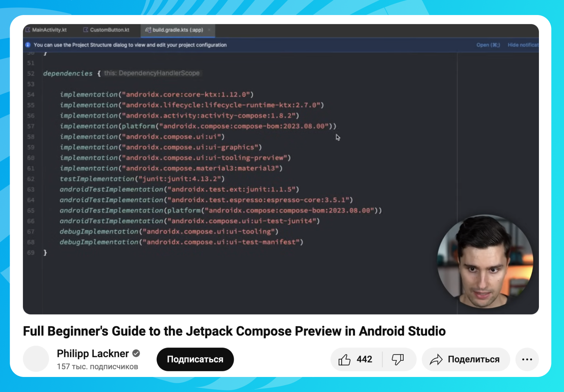Click the video title text
The width and height of the screenshot is (564, 392).
click(x=234, y=331)
